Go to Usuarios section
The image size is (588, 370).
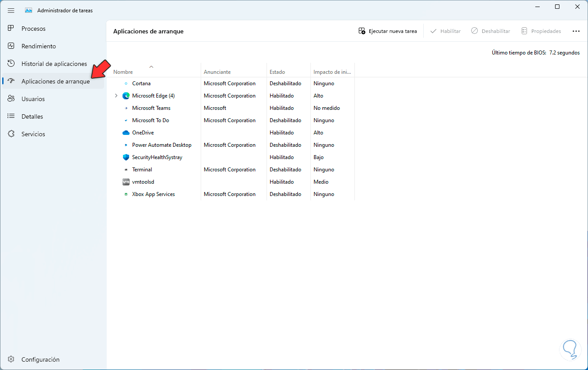[x=53, y=99]
